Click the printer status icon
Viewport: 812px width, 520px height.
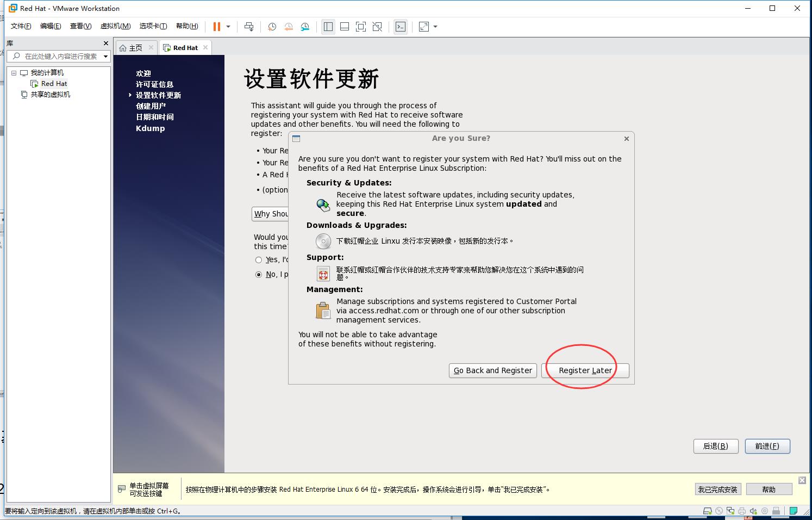pos(742,511)
